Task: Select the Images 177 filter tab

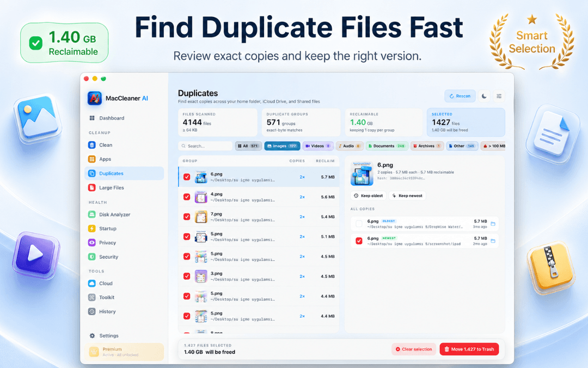Action: point(282,146)
